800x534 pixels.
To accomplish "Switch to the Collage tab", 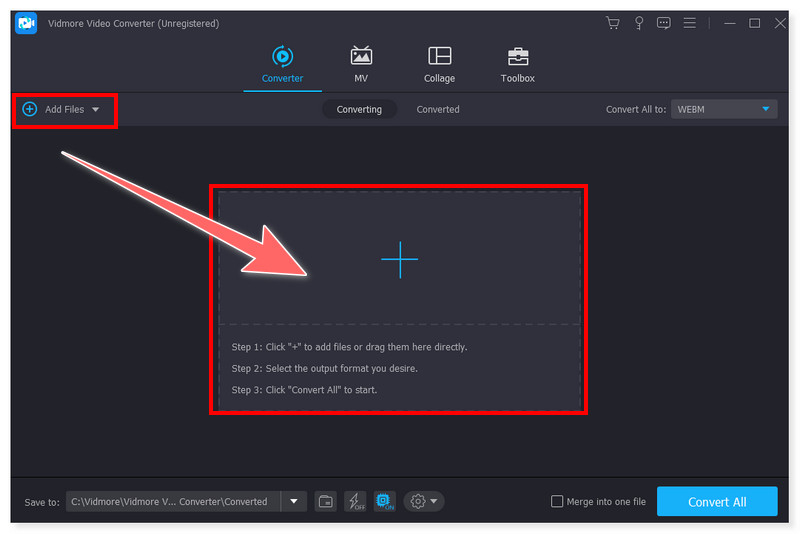I will pos(439,64).
